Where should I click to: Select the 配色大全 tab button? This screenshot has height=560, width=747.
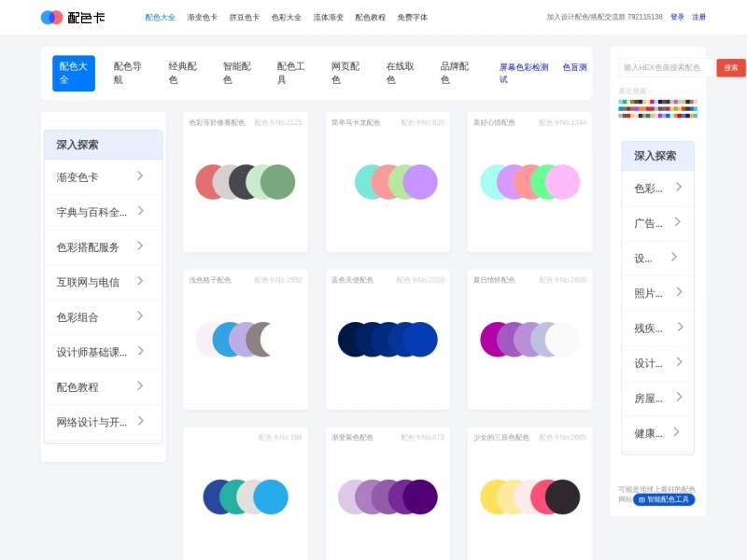tap(74, 74)
